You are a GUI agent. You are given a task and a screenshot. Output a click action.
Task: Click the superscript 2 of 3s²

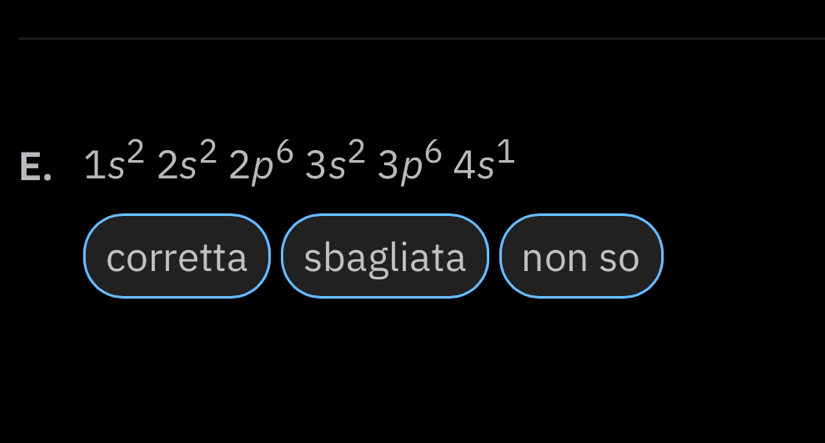[x=358, y=152]
